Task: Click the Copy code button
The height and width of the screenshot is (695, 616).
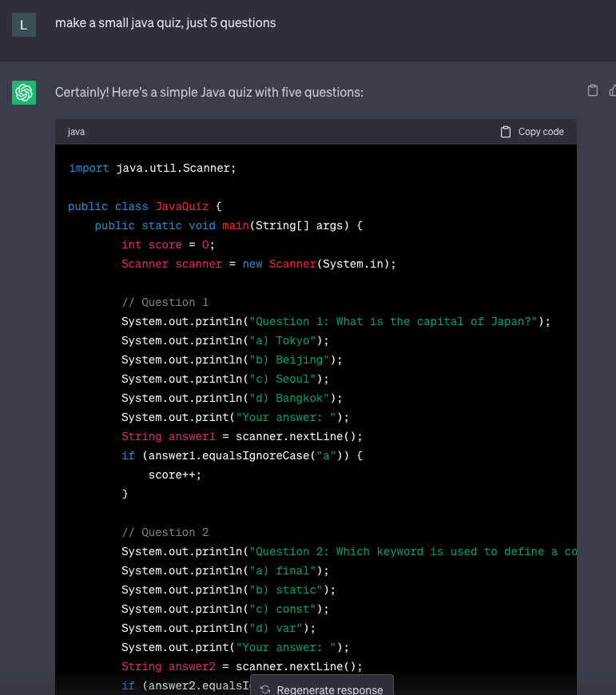Action: coord(532,132)
